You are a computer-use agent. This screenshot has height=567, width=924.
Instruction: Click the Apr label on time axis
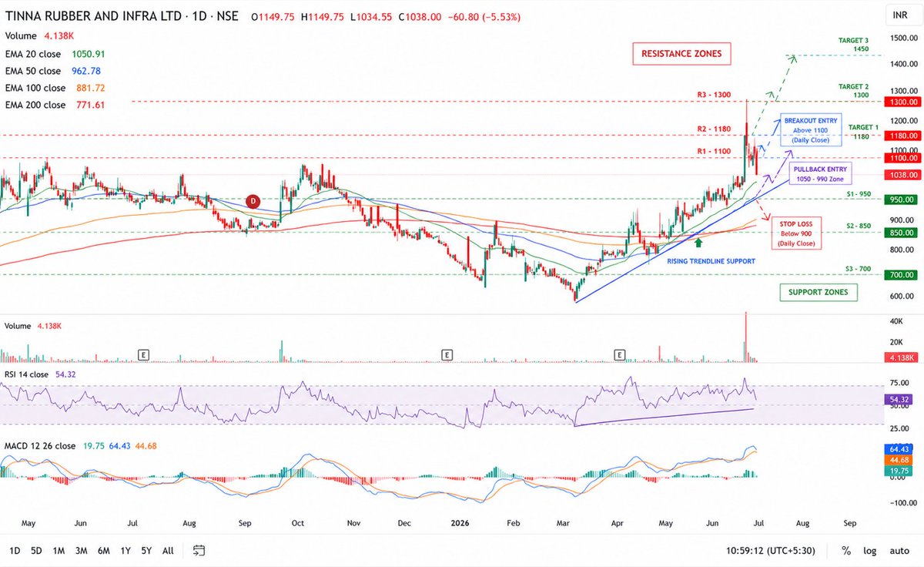[616, 523]
